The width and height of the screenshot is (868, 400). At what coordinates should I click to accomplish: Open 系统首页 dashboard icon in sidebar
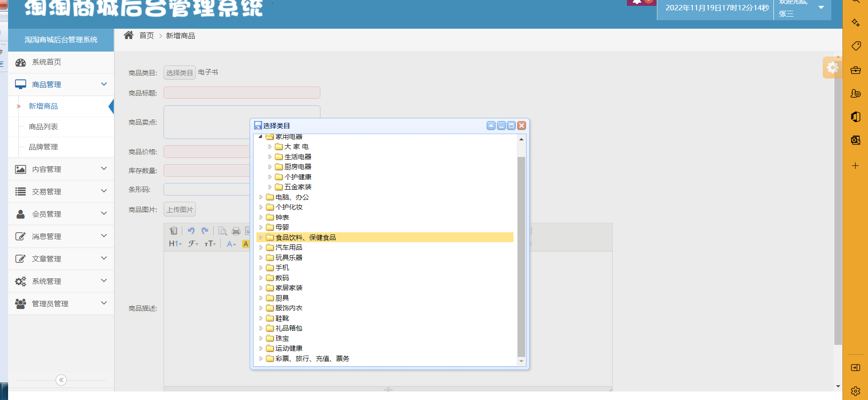coord(21,62)
